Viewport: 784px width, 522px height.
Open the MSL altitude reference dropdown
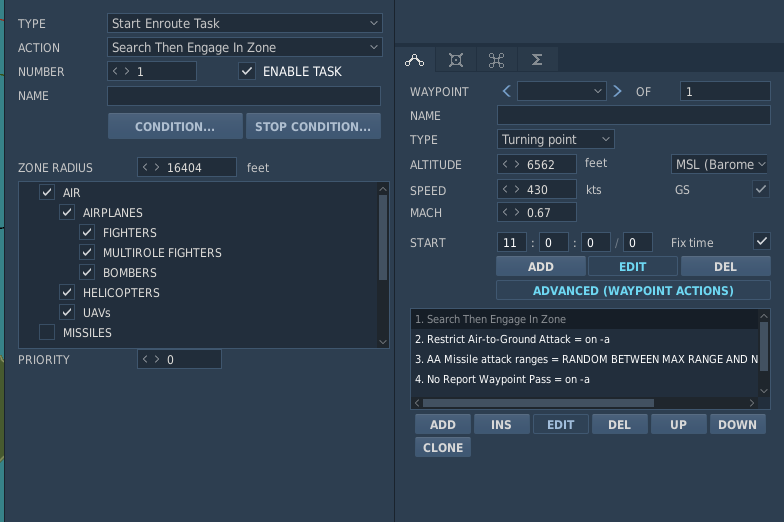point(719,164)
